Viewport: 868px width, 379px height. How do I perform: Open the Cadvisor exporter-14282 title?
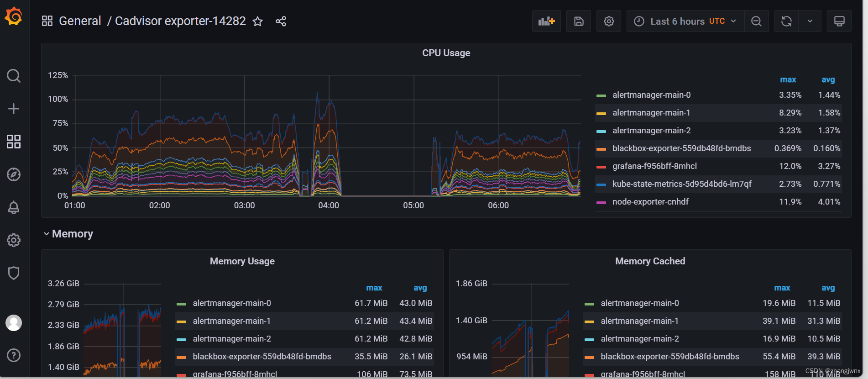180,21
